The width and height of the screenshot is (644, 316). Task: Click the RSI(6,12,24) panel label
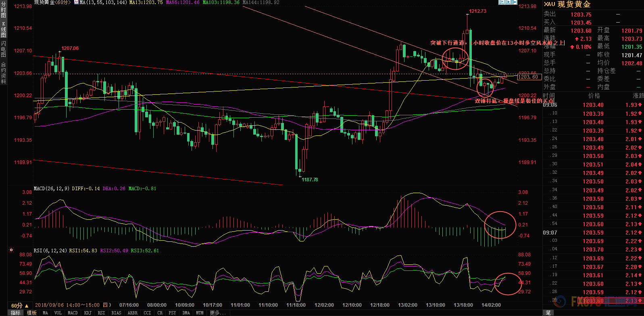[50, 251]
